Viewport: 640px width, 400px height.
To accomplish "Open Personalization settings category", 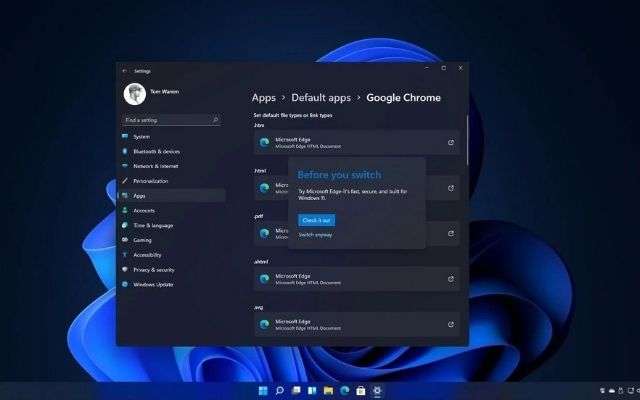I will pyautogui.click(x=150, y=181).
